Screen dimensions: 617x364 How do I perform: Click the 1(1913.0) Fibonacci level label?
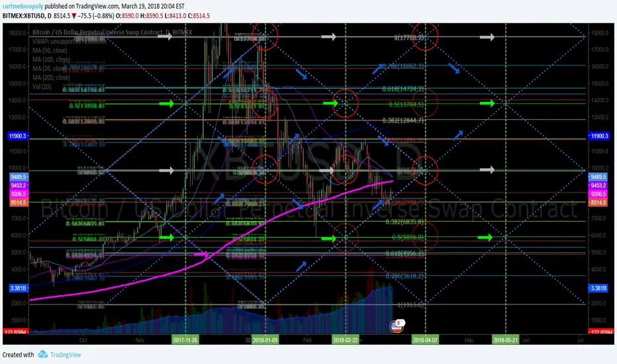410,305
